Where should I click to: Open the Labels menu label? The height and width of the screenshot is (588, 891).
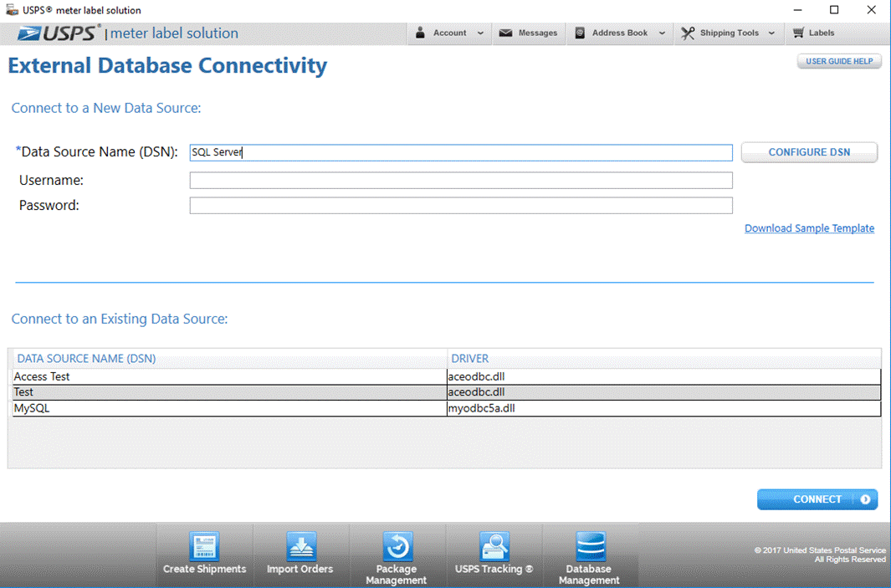coord(822,33)
